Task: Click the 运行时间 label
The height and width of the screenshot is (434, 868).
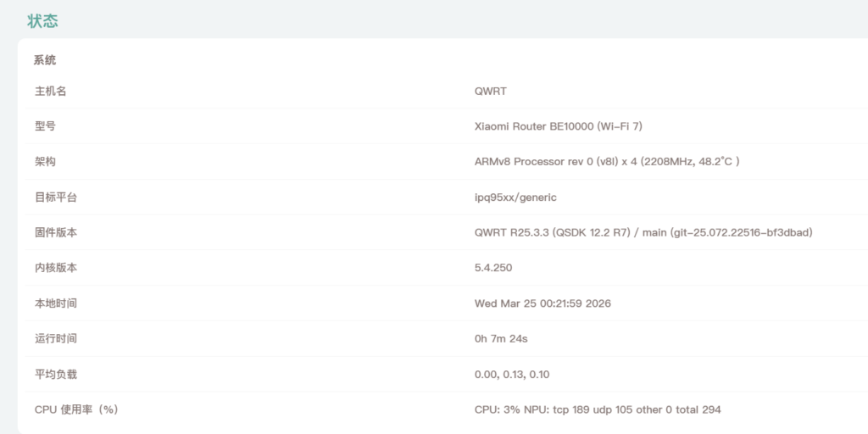Action: 55,339
